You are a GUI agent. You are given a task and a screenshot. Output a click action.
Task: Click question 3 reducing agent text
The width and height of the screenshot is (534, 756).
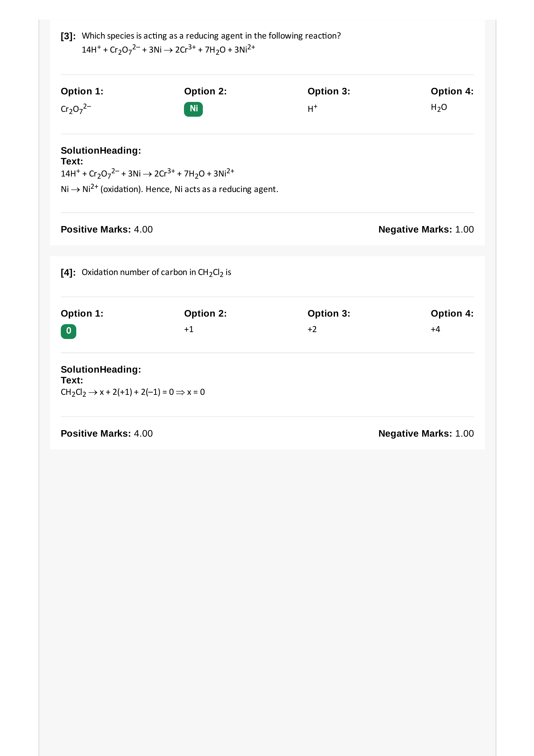pyautogui.click(x=211, y=36)
